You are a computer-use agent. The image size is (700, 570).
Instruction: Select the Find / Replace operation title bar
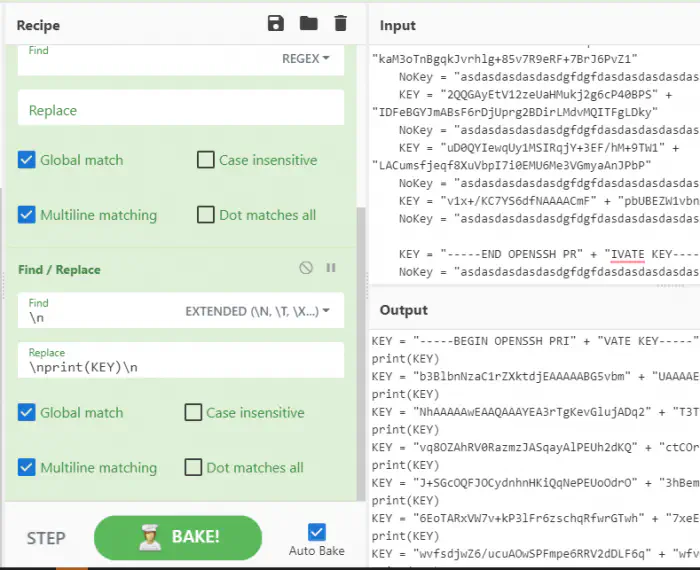tap(150, 269)
